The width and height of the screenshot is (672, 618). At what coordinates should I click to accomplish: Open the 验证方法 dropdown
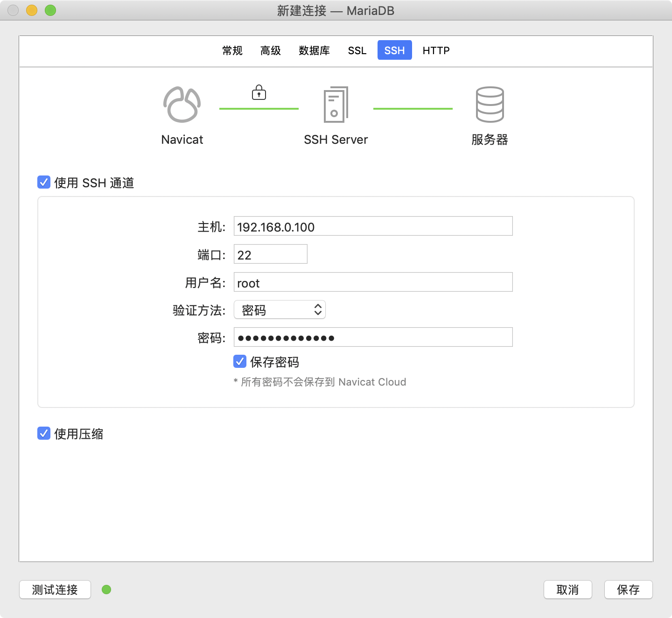click(280, 309)
